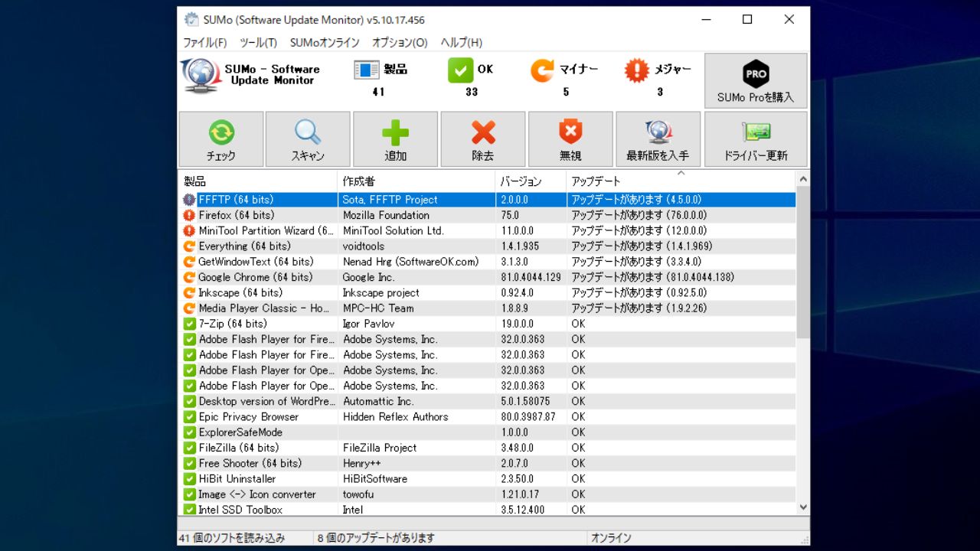Image resolution: width=980 pixels, height=551 pixels.
Task: Remove selected item using 除去 button
Action: tap(483, 139)
